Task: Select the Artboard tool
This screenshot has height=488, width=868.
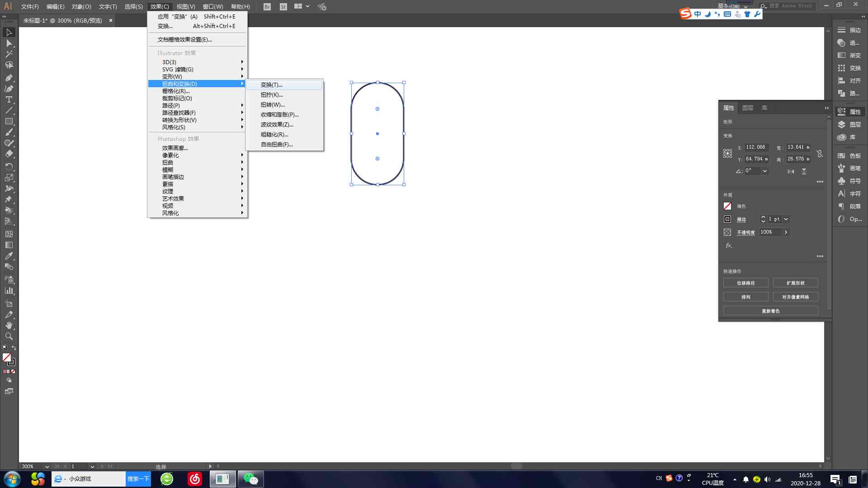Action: [9, 304]
